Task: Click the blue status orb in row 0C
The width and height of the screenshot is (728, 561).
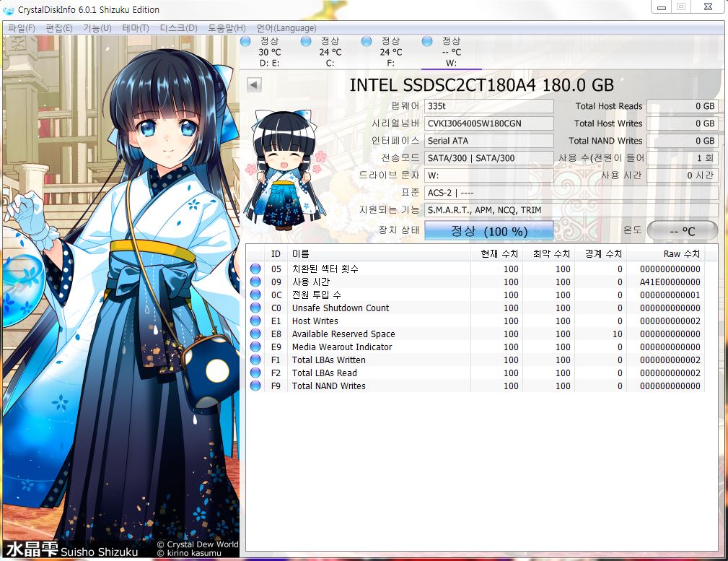Action: click(x=255, y=295)
